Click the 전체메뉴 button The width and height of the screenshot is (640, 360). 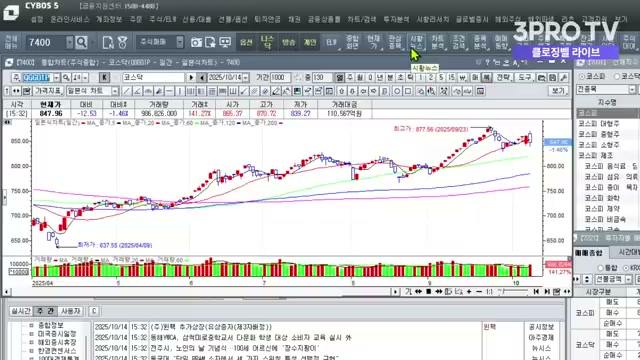(11, 42)
